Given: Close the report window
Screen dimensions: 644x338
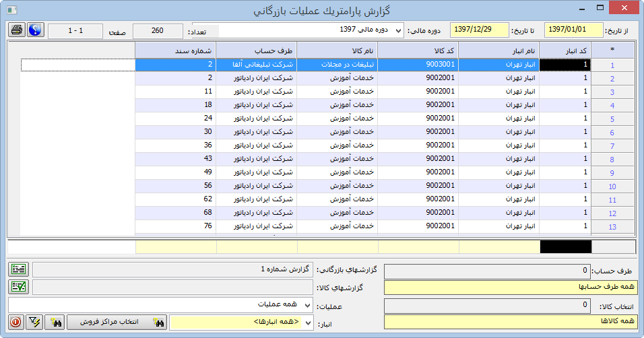Looking at the screenshot, I should click(624, 8).
